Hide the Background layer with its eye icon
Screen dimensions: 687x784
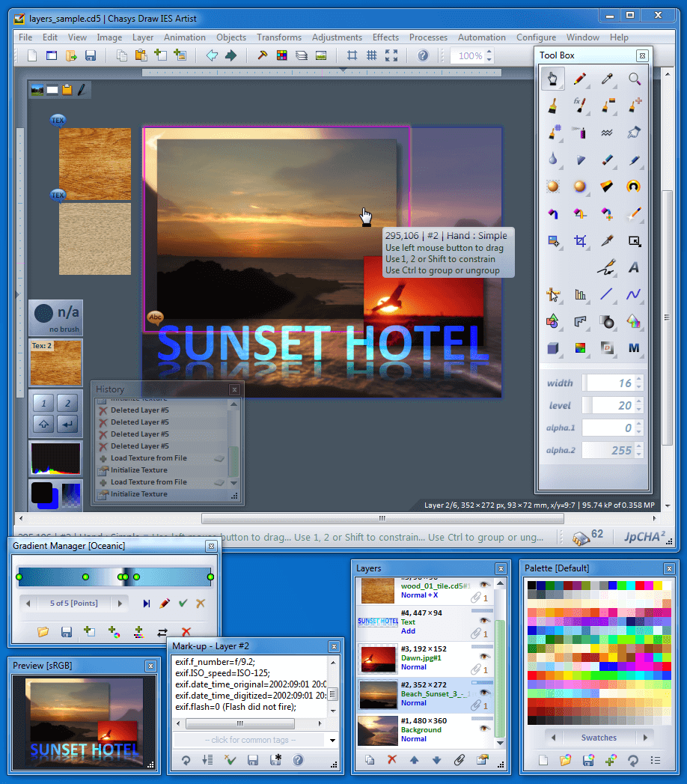pos(485,727)
